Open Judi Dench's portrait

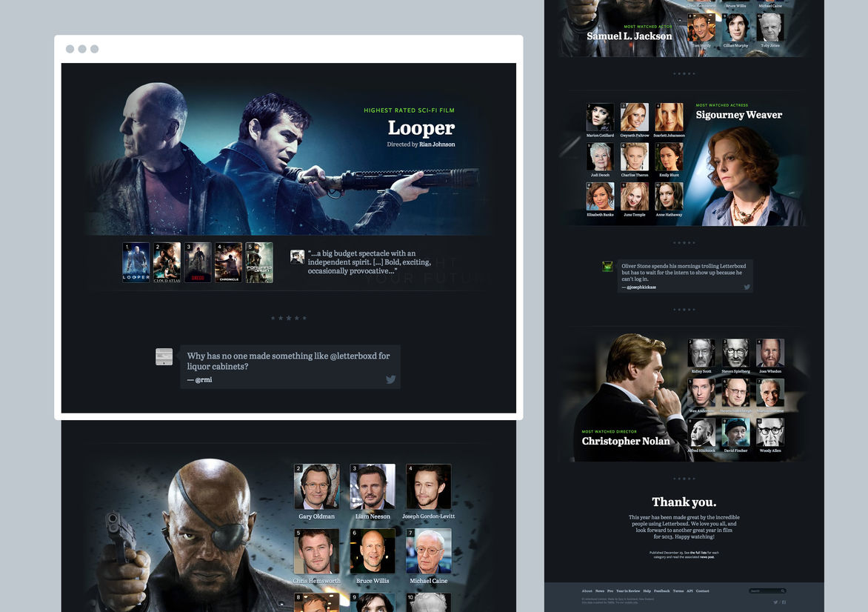coord(600,157)
